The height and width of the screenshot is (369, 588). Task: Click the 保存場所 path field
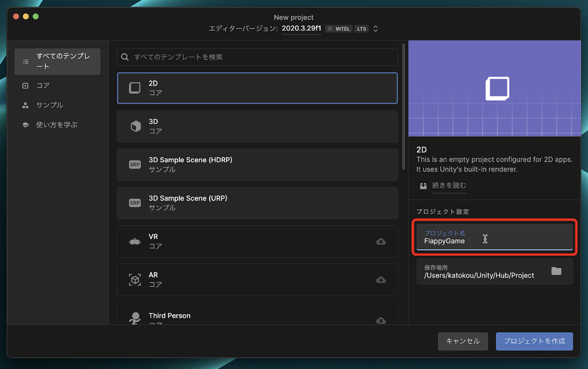pyautogui.click(x=494, y=271)
